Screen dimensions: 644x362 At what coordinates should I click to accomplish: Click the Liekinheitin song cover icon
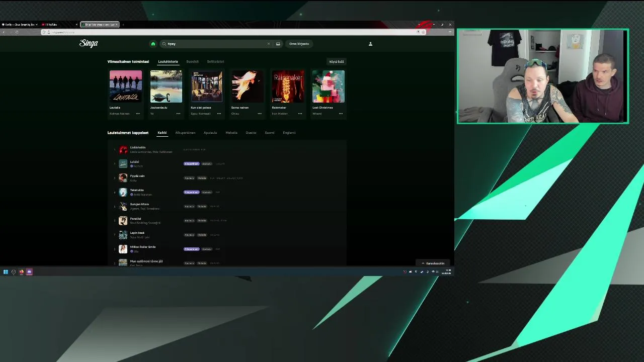(x=123, y=149)
